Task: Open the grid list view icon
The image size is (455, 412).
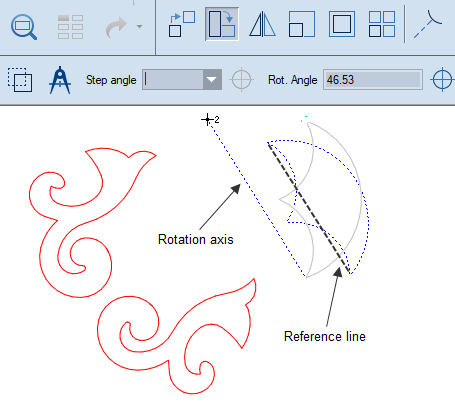Action: [70, 27]
